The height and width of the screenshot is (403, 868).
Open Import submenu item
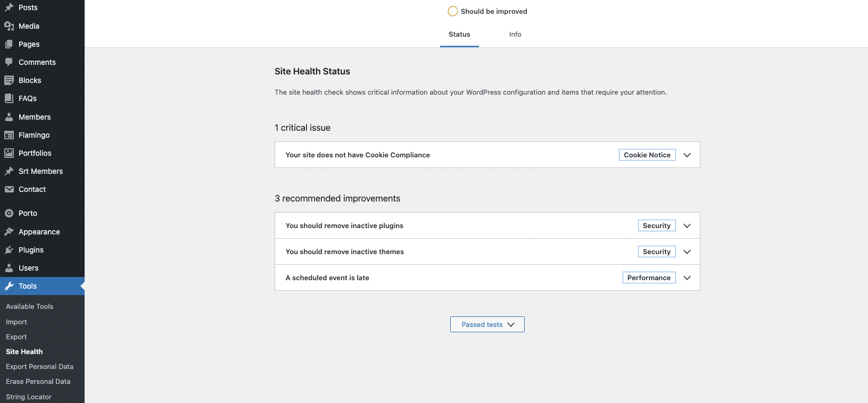tap(16, 322)
